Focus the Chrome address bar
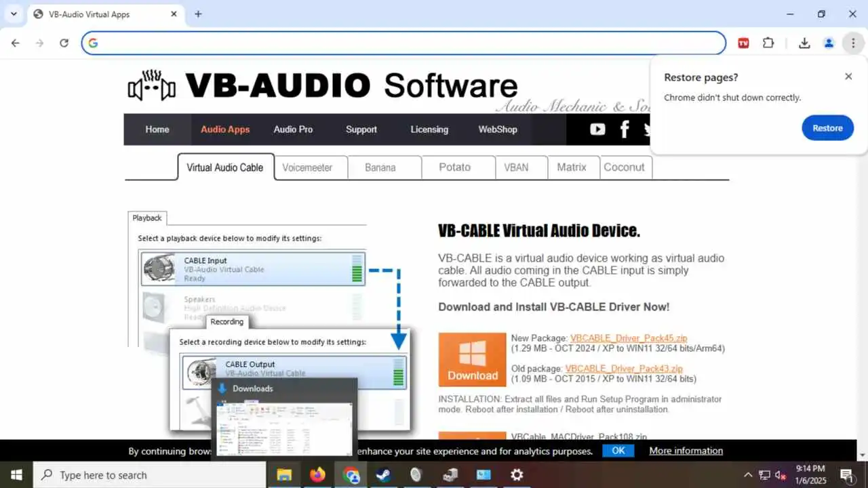This screenshot has width=868, height=488. tap(404, 43)
